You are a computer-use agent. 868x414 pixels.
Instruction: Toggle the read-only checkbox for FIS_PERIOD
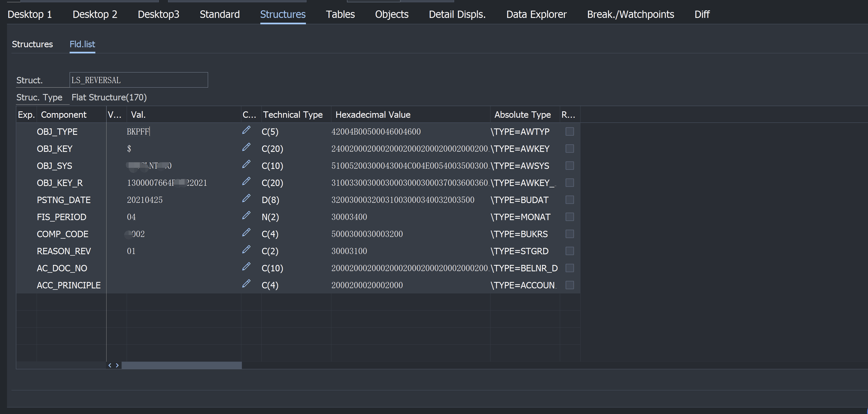(570, 217)
